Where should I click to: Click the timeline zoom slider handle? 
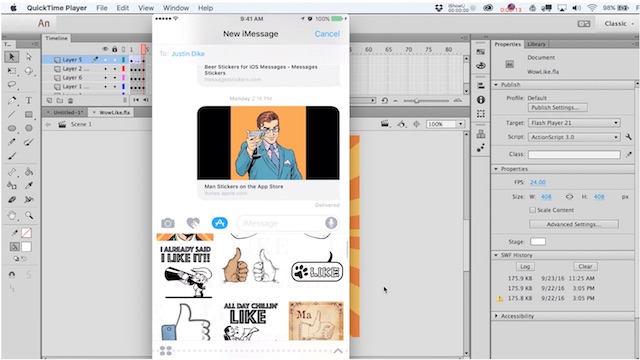[416, 100]
